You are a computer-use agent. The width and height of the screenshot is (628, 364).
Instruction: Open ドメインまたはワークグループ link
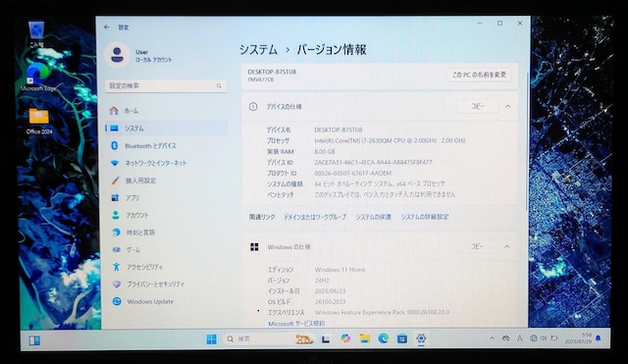[x=315, y=217]
